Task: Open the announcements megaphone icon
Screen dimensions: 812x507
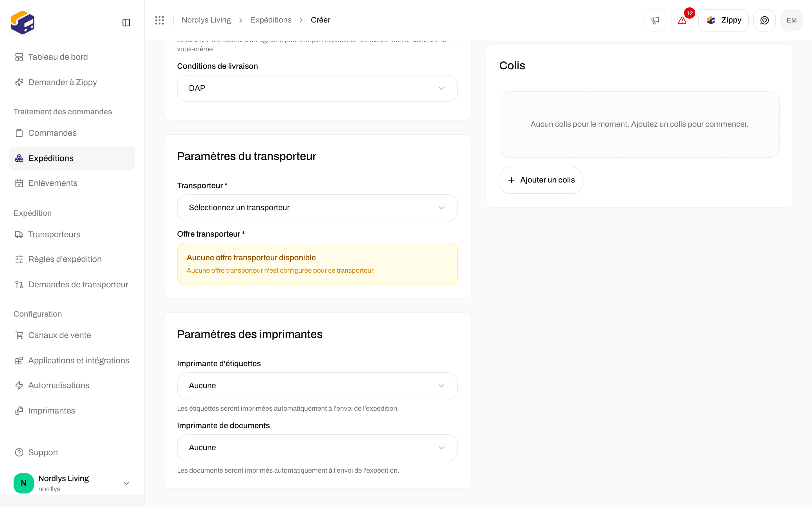Action: (655, 20)
